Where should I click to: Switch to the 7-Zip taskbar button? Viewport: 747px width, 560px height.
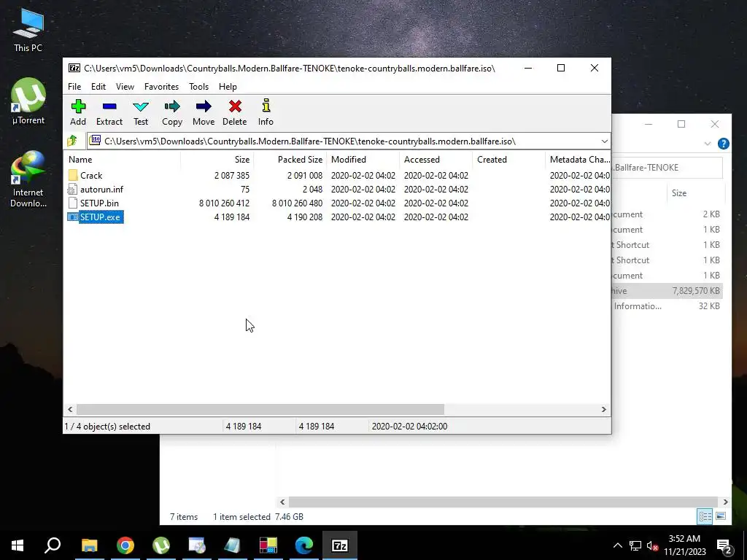(x=340, y=545)
